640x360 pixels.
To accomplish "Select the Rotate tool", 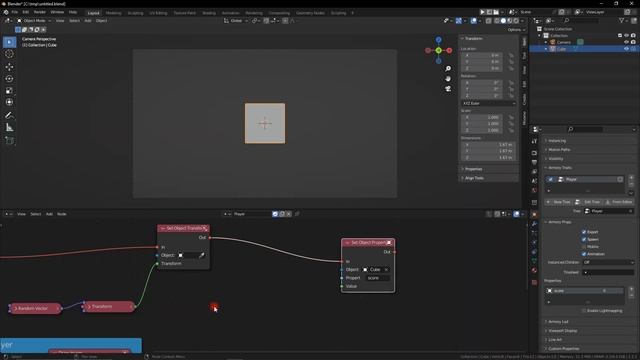I will (x=9, y=78).
